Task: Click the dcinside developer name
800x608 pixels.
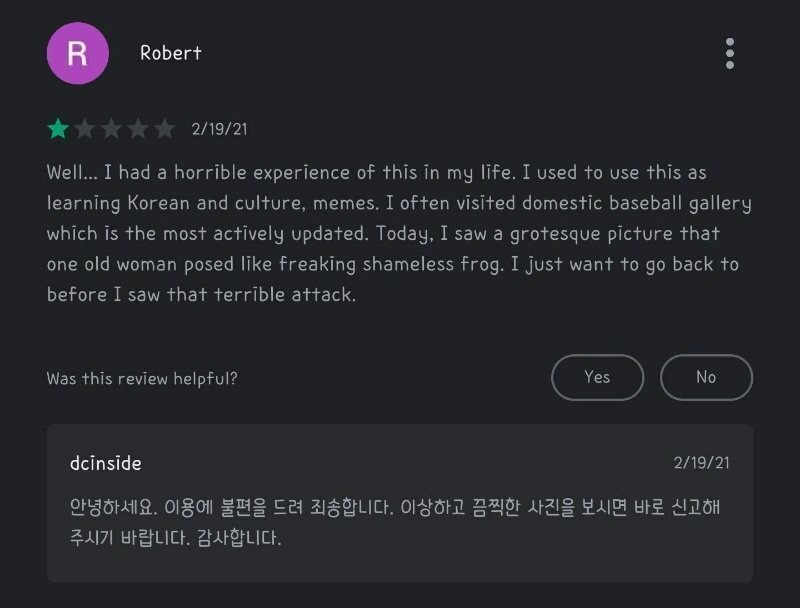Action: (x=106, y=463)
